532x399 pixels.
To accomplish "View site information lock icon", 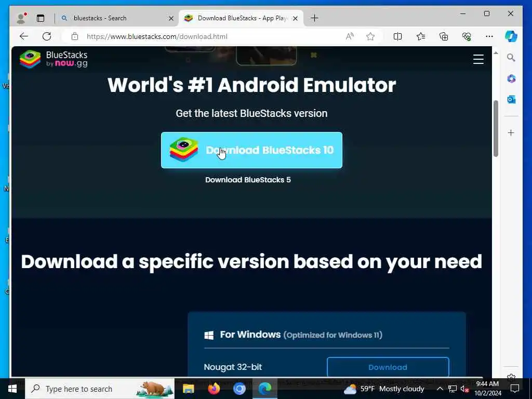I will [x=75, y=36].
